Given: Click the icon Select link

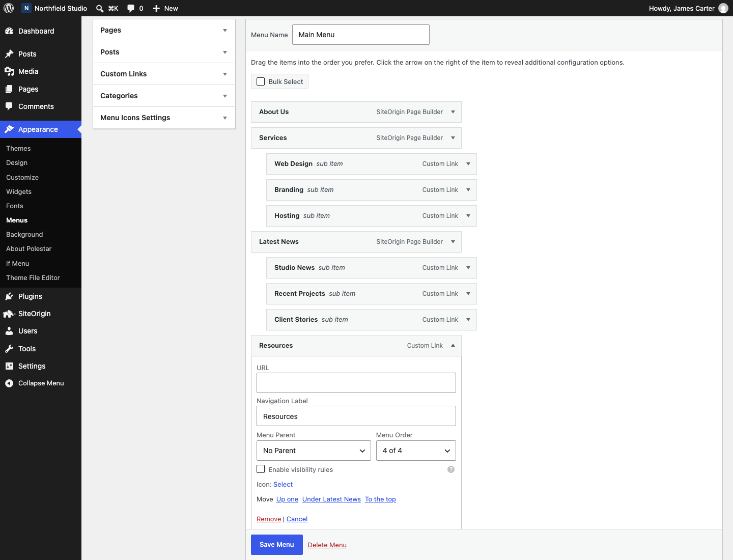Looking at the screenshot, I should (283, 484).
